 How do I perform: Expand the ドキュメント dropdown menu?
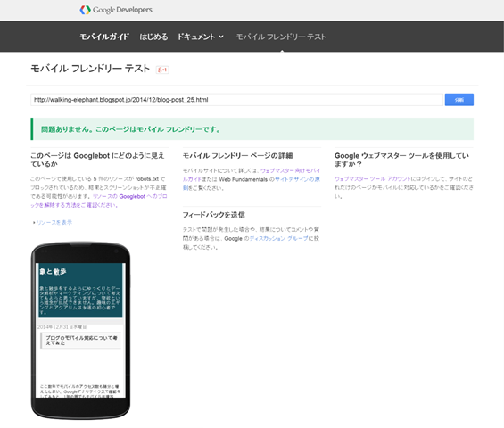[x=200, y=37]
